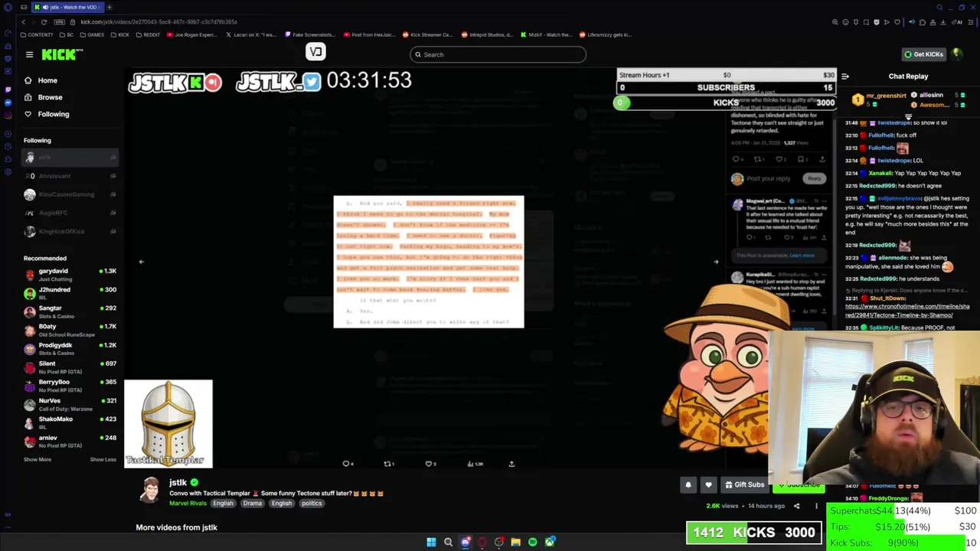This screenshot has height=551, width=980.
Task: Open recommended channel Silent
Action: tap(70, 367)
